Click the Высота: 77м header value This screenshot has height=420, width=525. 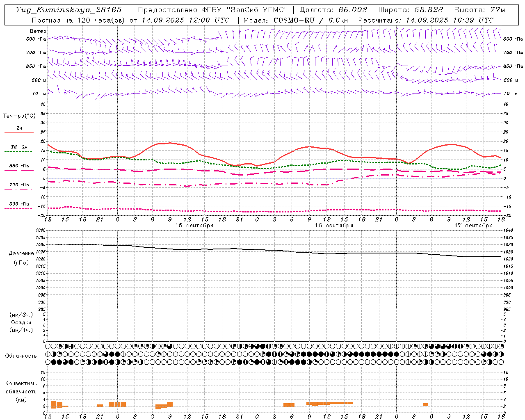point(479,10)
